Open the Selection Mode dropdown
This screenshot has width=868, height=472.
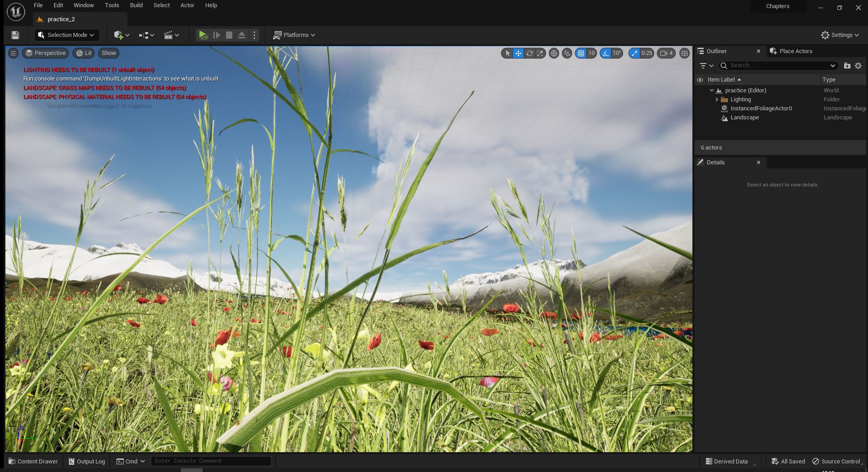click(67, 35)
